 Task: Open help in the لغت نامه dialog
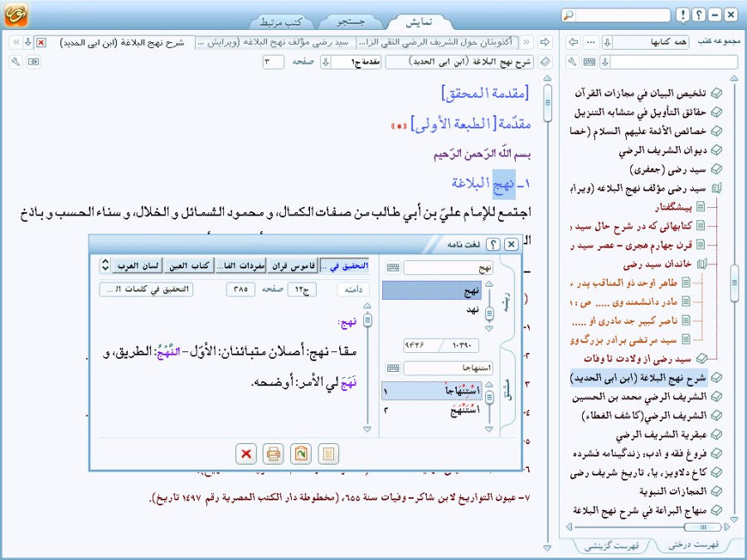493,244
